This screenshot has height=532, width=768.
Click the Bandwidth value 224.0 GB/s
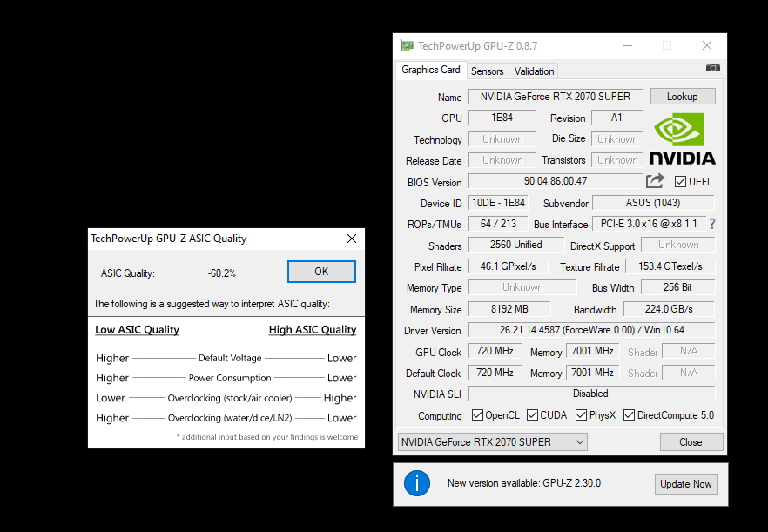(x=669, y=309)
